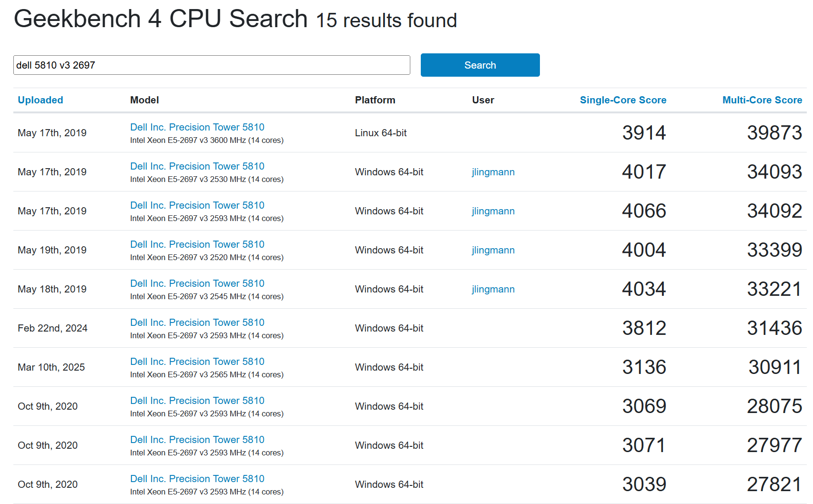This screenshot has width=813, height=504.
Task: Click the May 19th, 2019 upload date
Action: point(52,250)
